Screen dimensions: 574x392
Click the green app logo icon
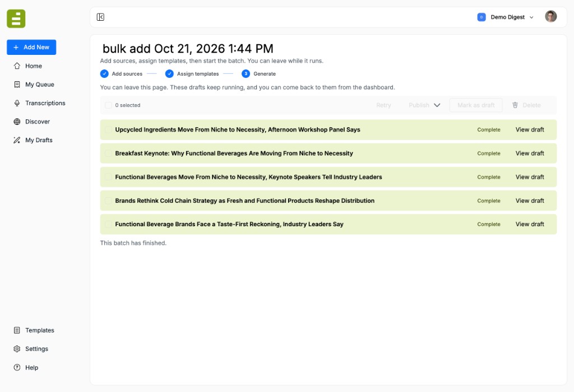pyautogui.click(x=16, y=18)
